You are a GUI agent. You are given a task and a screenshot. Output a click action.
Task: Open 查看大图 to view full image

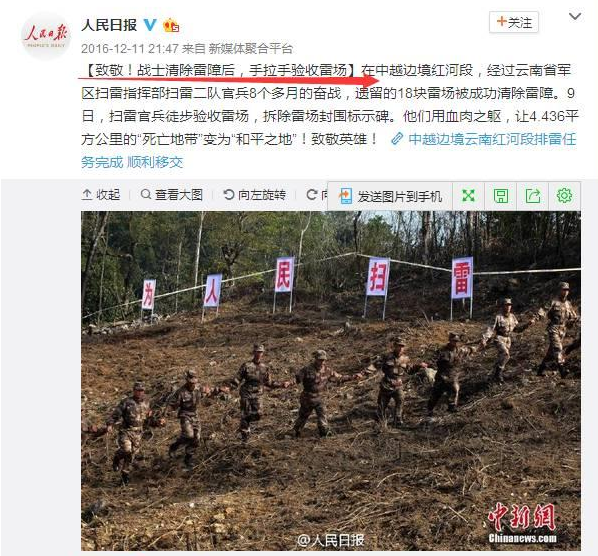click(172, 195)
